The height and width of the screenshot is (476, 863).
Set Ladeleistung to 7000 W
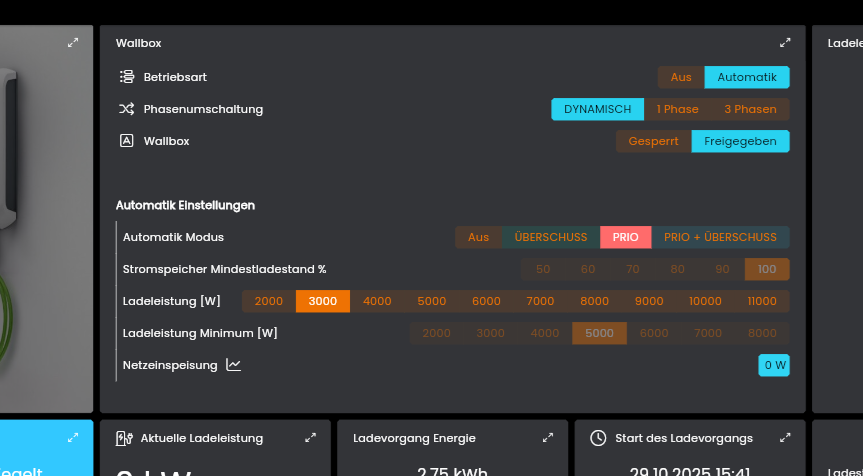(x=540, y=301)
